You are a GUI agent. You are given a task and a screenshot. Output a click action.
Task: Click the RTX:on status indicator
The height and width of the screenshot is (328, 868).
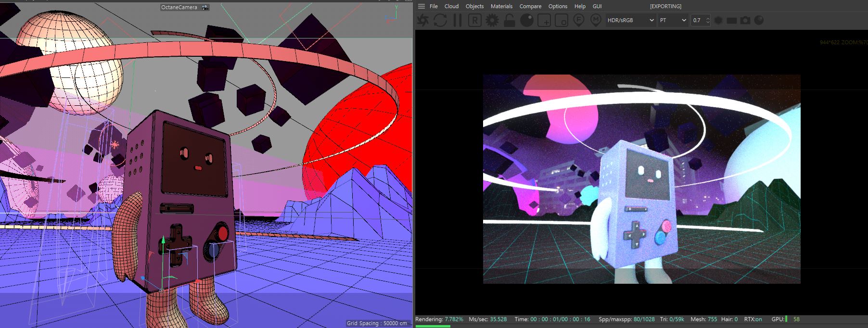pos(753,319)
